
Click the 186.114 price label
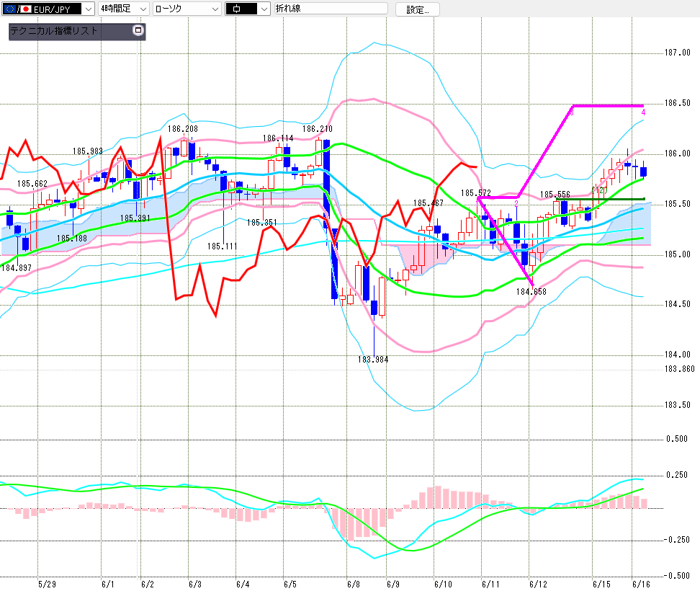[x=278, y=138]
